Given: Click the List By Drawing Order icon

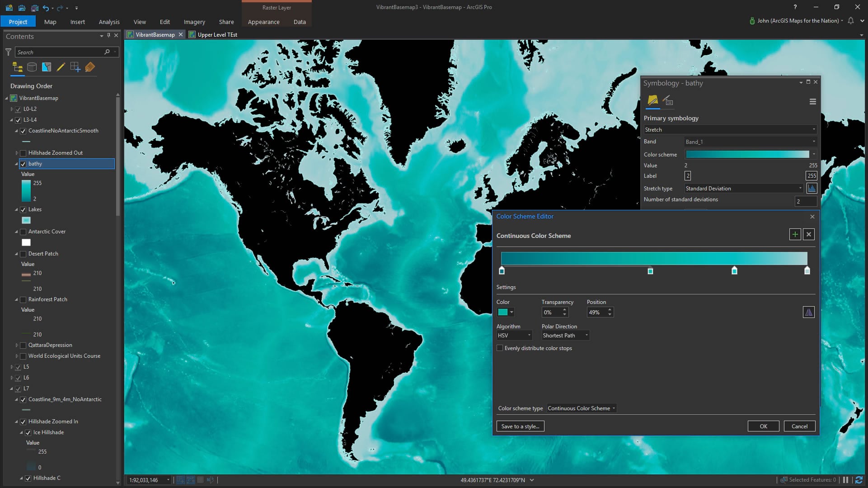Looking at the screenshot, I should coord(18,67).
